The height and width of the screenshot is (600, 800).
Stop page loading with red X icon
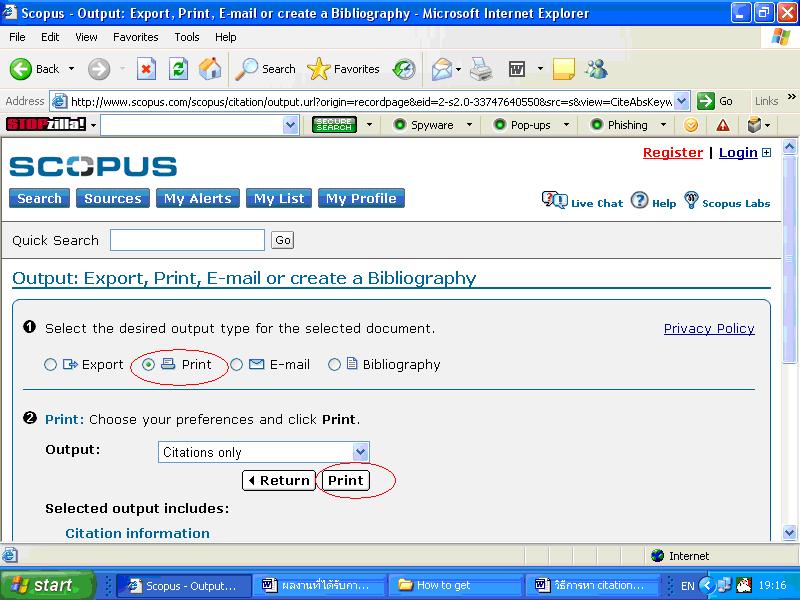[x=146, y=69]
